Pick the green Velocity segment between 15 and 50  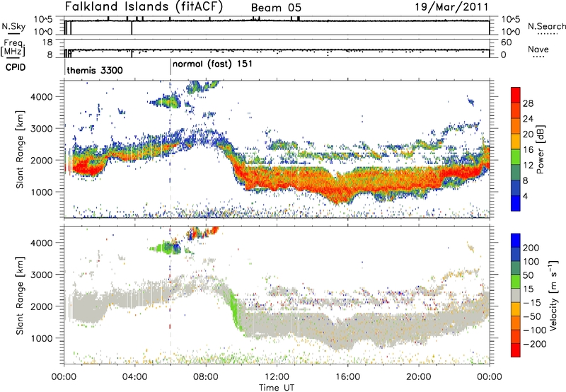click(516, 282)
